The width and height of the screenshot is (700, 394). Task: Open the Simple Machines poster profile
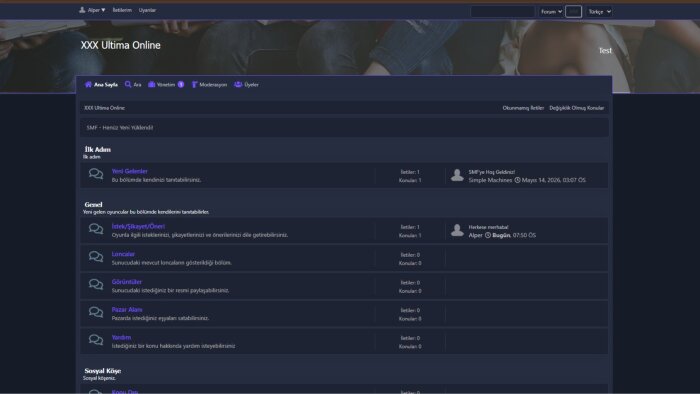490,180
